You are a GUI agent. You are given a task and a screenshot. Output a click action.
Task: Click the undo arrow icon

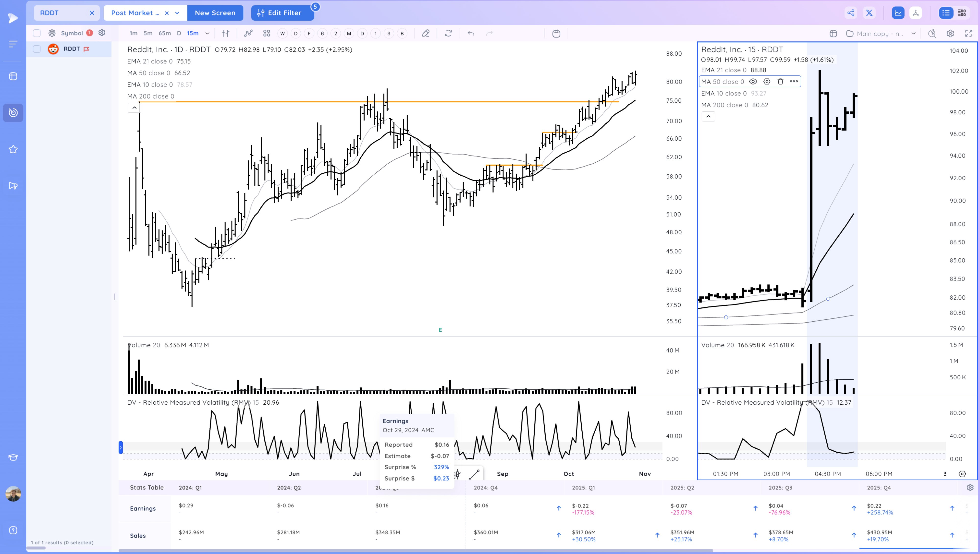(471, 34)
